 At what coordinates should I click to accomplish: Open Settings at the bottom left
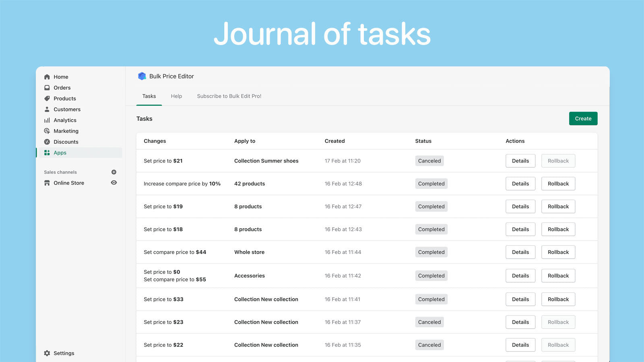(x=64, y=353)
